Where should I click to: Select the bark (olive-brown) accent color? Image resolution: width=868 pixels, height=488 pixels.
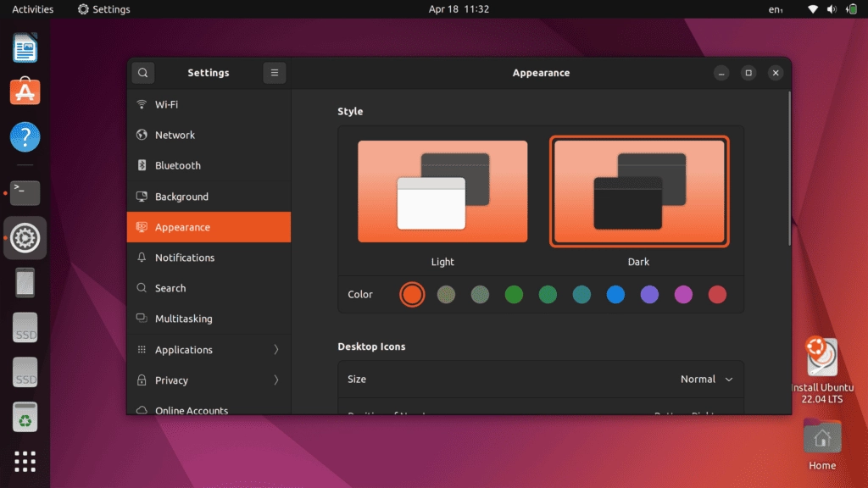click(446, 294)
